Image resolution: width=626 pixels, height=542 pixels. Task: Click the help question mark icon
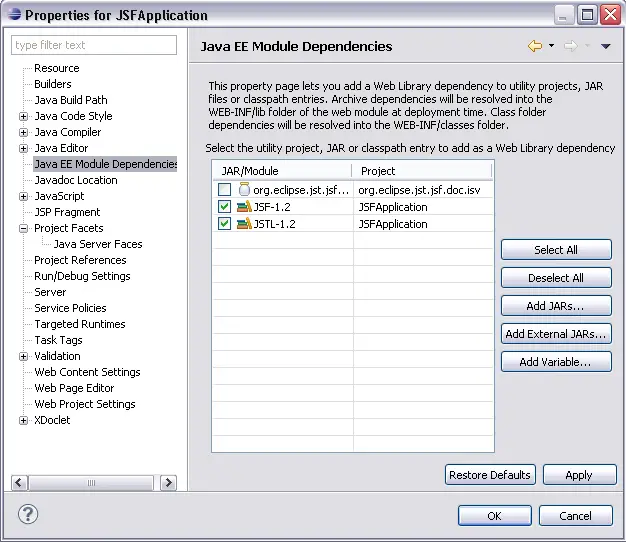pos(28,515)
